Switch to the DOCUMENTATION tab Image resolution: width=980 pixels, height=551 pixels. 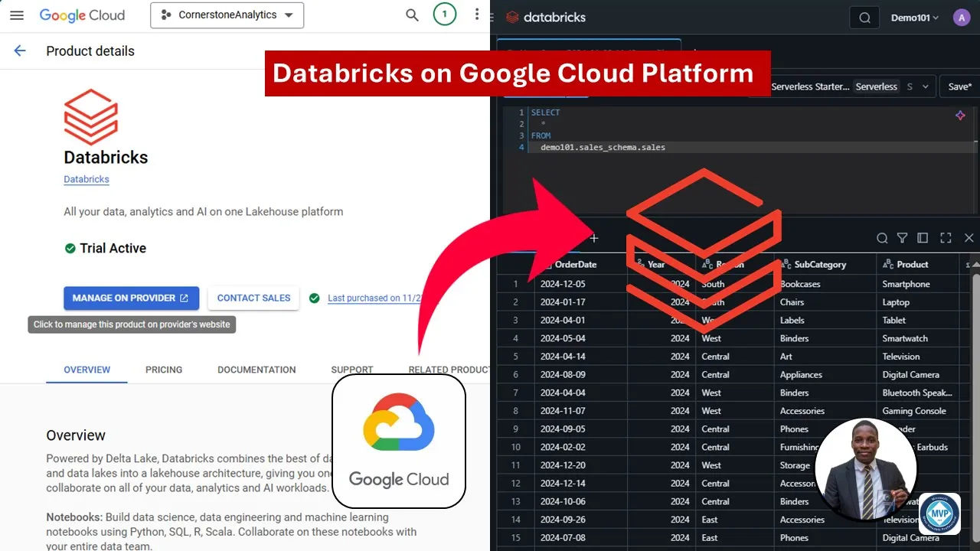pyautogui.click(x=256, y=370)
